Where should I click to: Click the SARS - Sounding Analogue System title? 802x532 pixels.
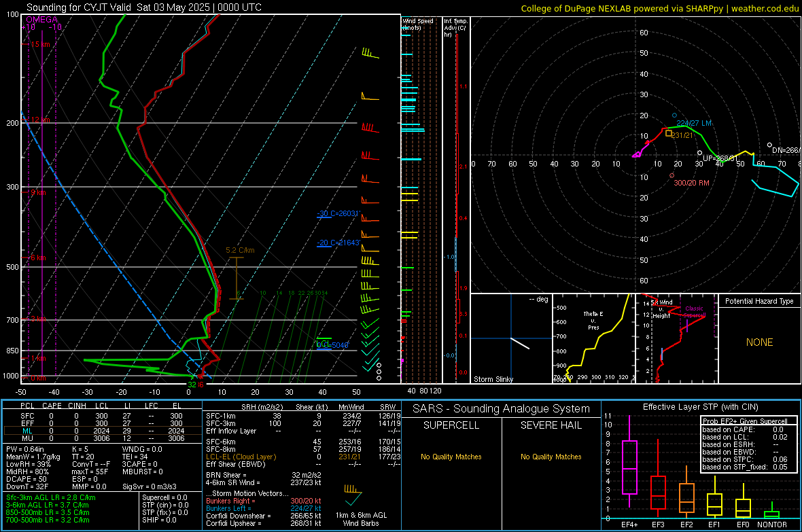[x=501, y=409]
